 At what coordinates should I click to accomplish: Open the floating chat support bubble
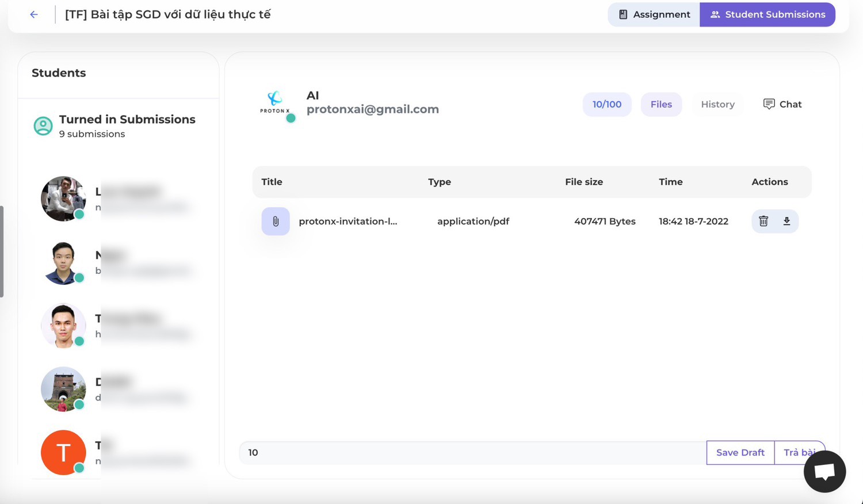pos(825,472)
